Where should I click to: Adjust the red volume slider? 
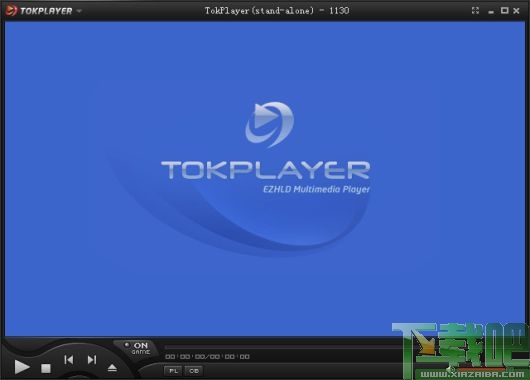click(x=482, y=369)
